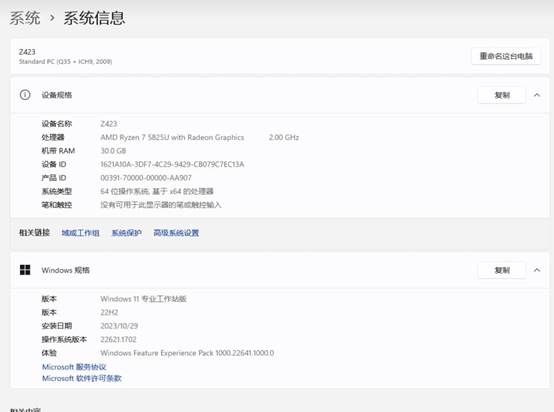
Task: Click the 安装日期 label
Action: (x=57, y=326)
